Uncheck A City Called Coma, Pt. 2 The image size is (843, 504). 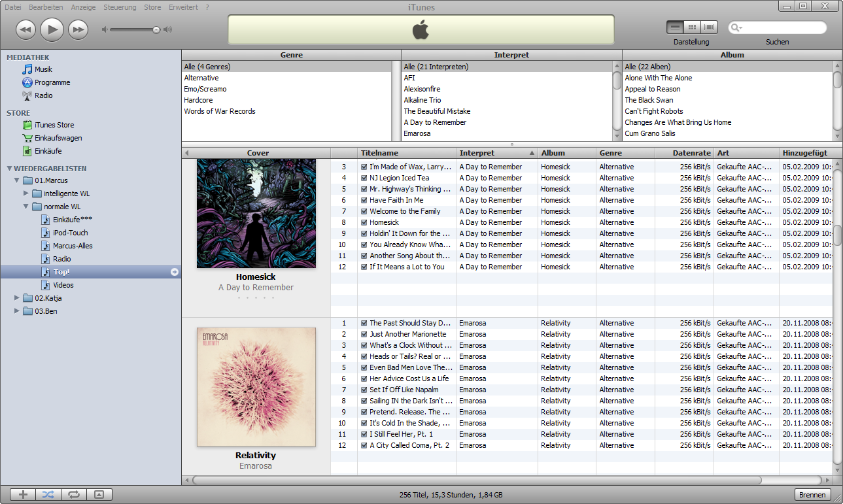click(364, 445)
